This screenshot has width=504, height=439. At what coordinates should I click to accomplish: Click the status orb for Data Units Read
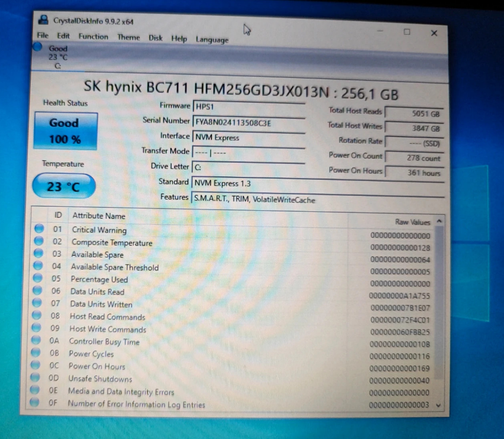[37, 290]
